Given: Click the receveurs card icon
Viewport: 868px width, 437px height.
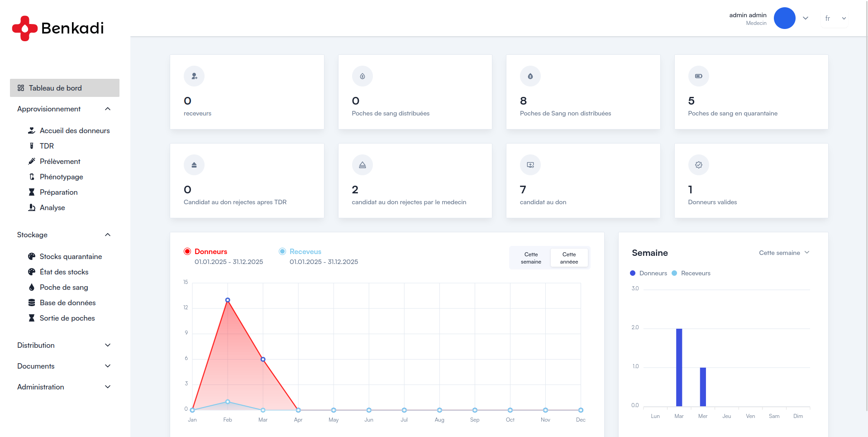Looking at the screenshot, I should click(194, 76).
